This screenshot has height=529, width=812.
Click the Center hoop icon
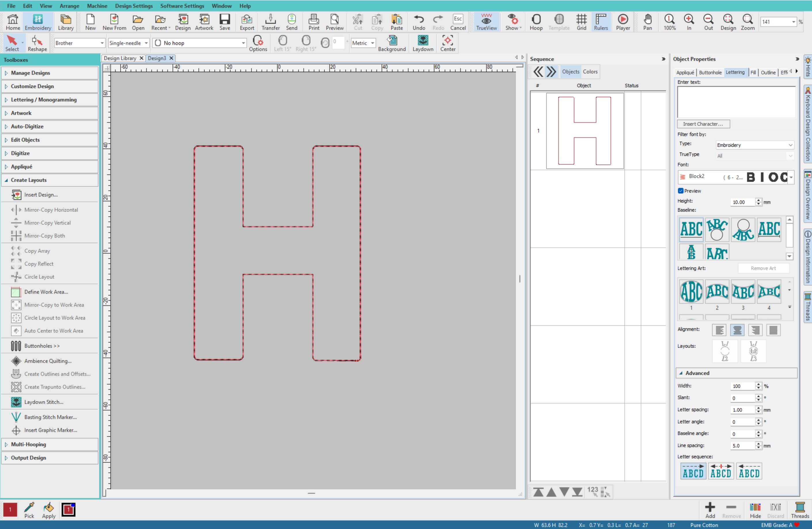[x=448, y=43]
